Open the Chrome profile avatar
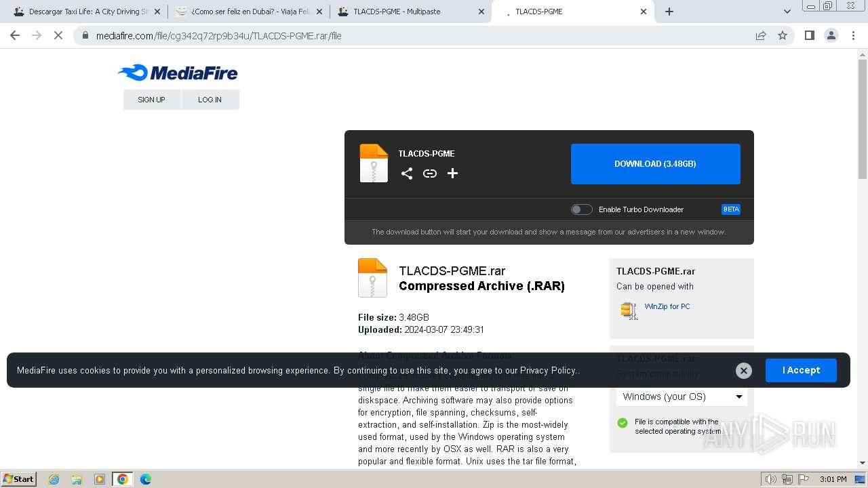 831,35
